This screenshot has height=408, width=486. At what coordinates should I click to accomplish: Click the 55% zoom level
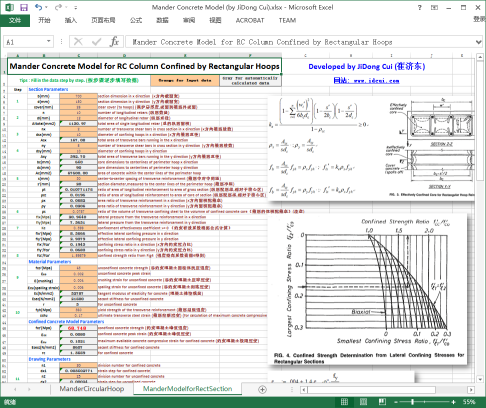pos(469,402)
